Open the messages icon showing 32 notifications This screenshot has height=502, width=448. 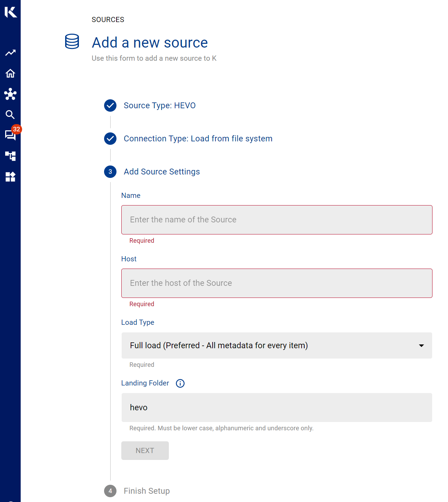[x=10, y=135]
